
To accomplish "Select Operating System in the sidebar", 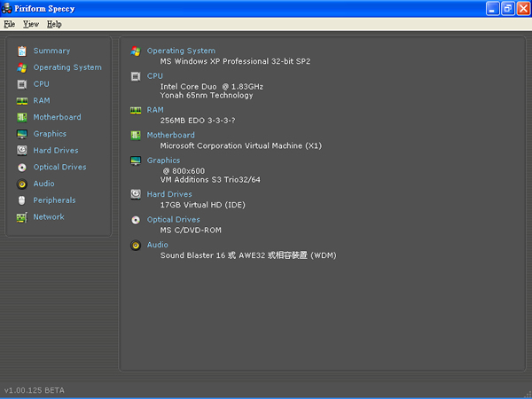I will tap(67, 67).
